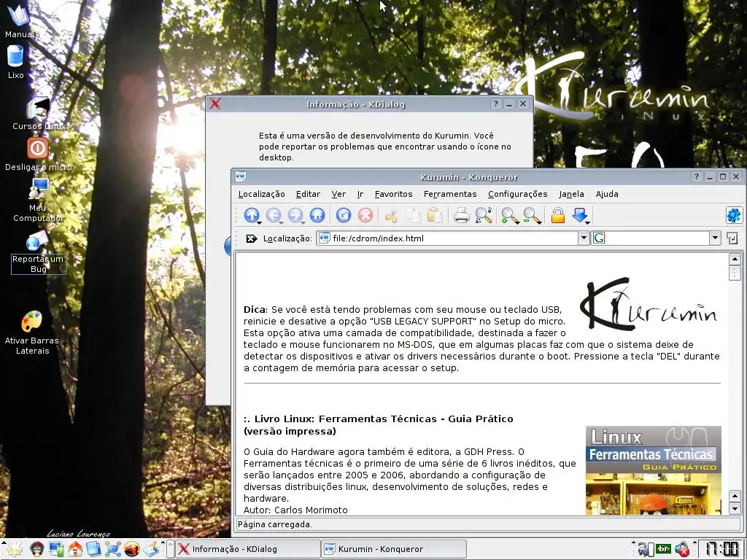Image resolution: width=747 pixels, height=560 pixels.
Task: Click the Paste clipboard icon
Action: pyautogui.click(x=435, y=215)
